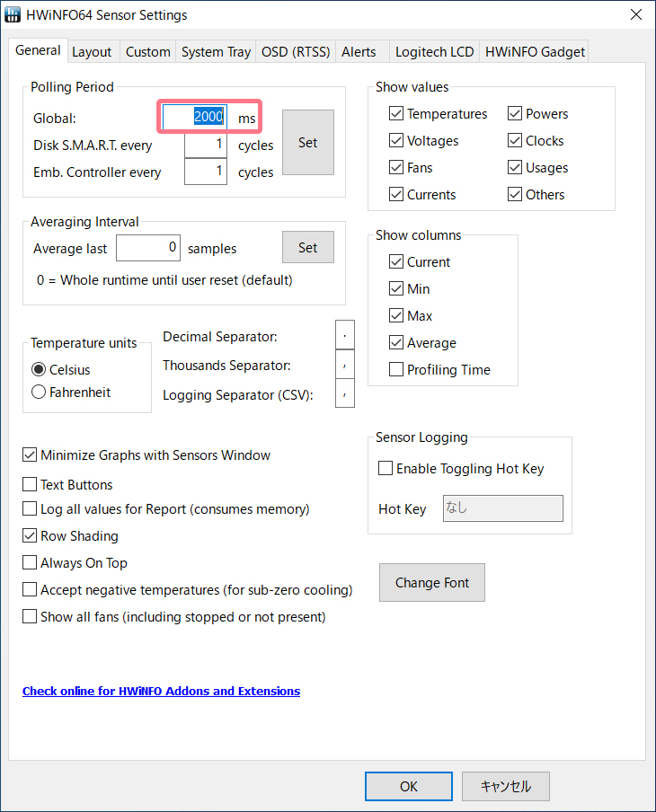Click the Hot Key input box
656x812 pixels.
[502, 508]
